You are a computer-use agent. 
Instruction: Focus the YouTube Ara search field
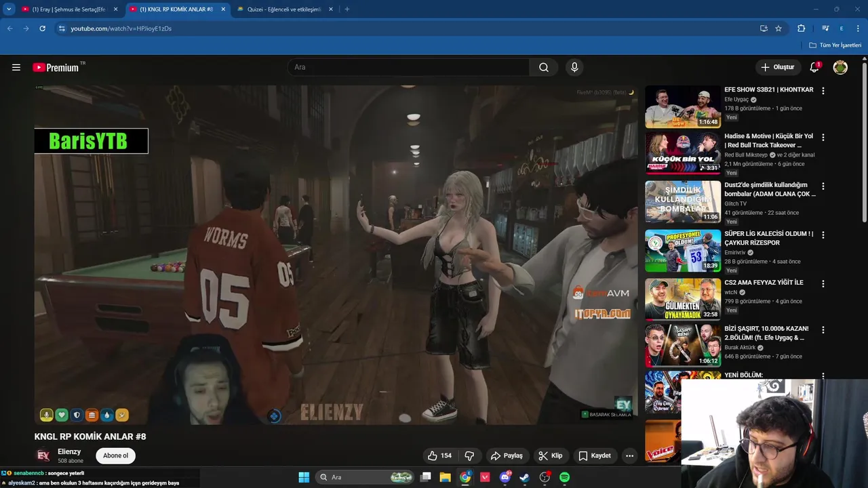pos(408,67)
